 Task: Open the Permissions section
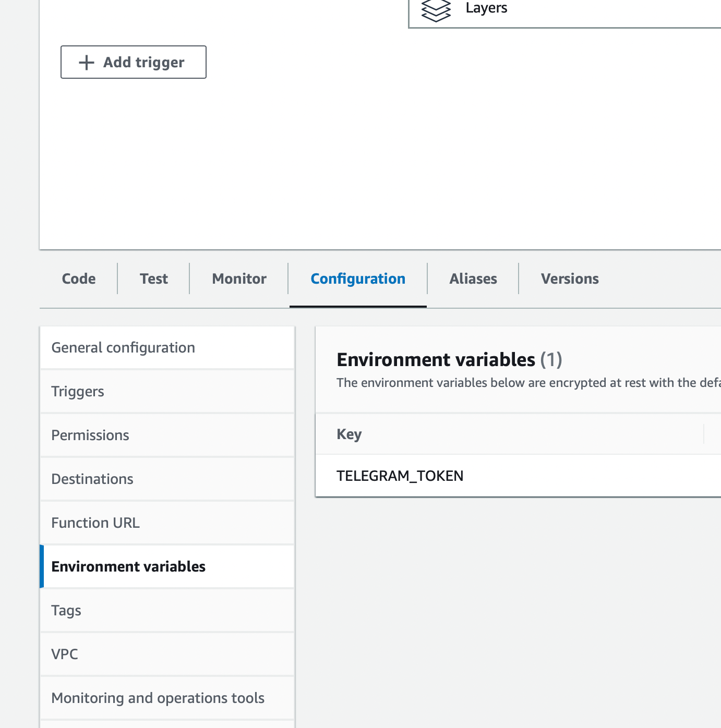[90, 435]
